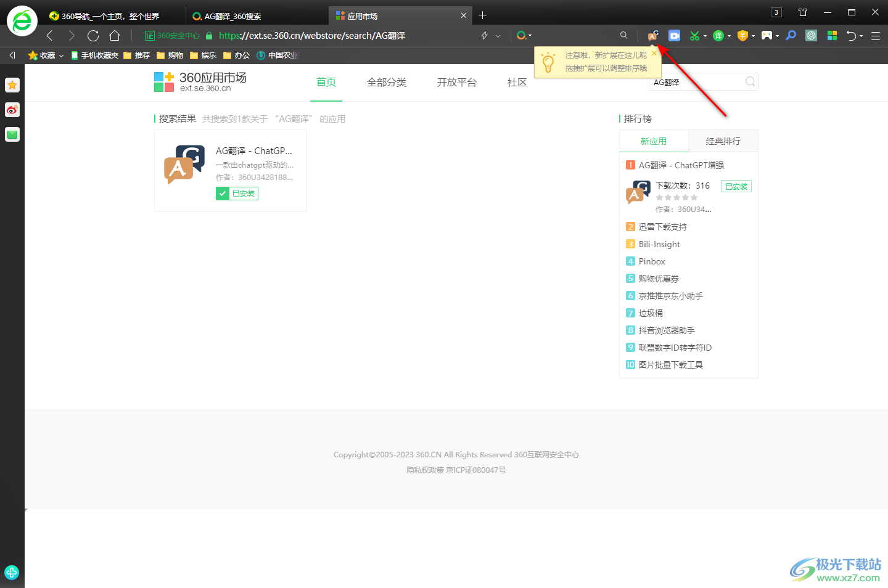Click the blue key password extension icon
The width and height of the screenshot is (888, 588).
(791, 36)
